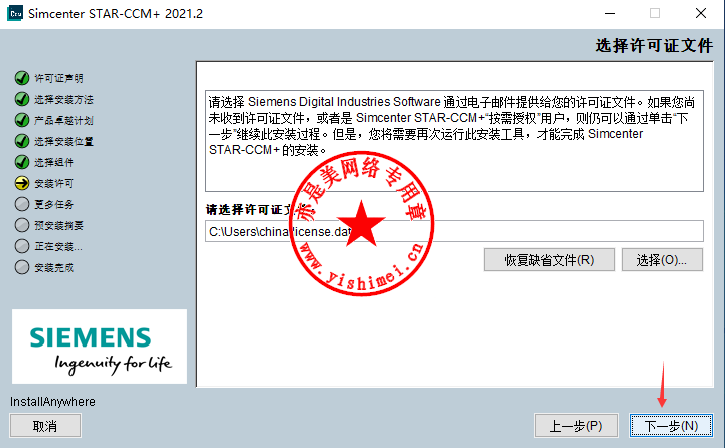Click empty circle icon beside 预安装摘要
Image resolution: width=725 pixels, height=448 pixels.
point(22,225)
